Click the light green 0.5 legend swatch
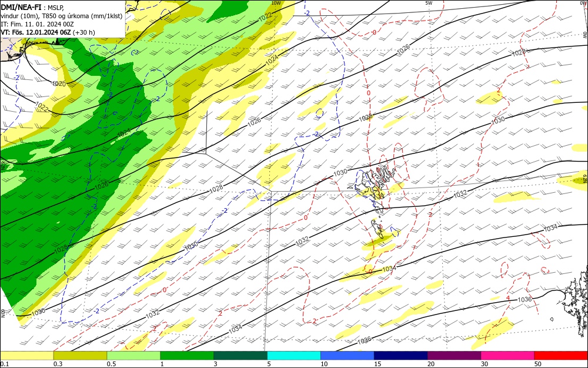This screenshot has height=368, width=588. pyautogui.click(x=133, y=356)
